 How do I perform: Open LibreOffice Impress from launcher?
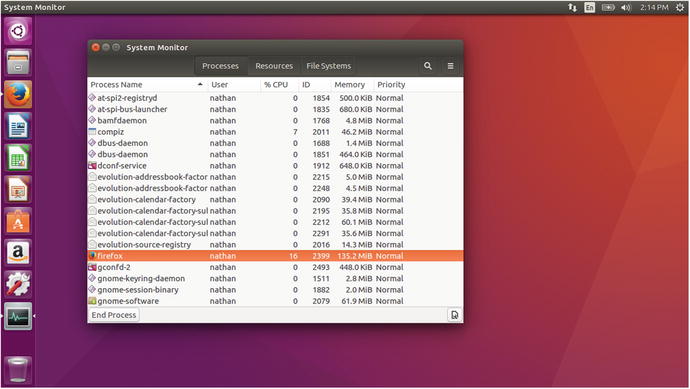tap(18, 190)
